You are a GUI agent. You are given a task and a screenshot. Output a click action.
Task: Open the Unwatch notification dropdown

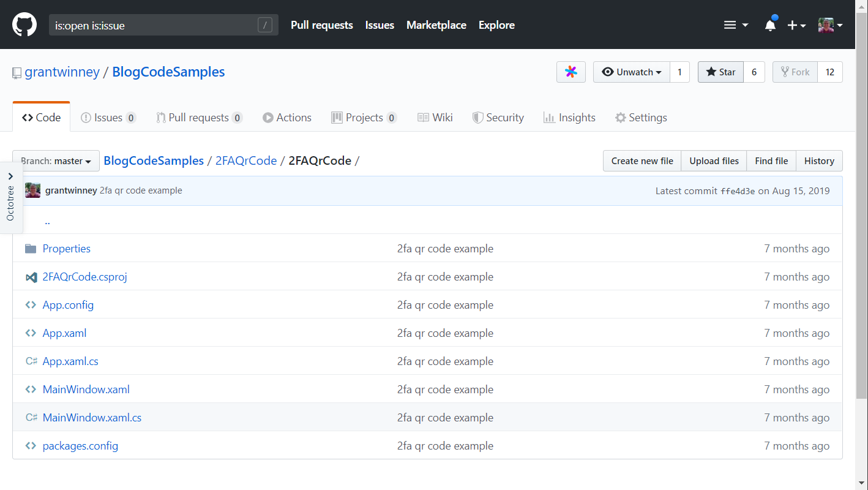631,72
